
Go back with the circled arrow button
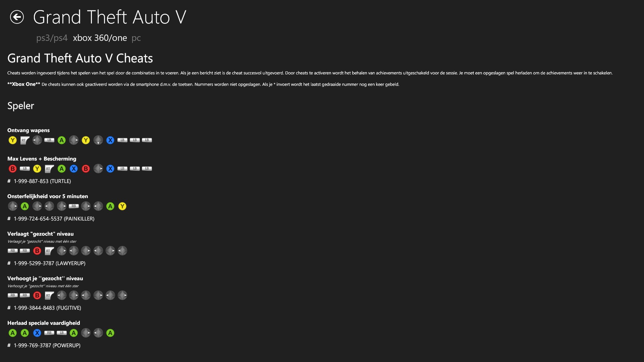[17, 17]
